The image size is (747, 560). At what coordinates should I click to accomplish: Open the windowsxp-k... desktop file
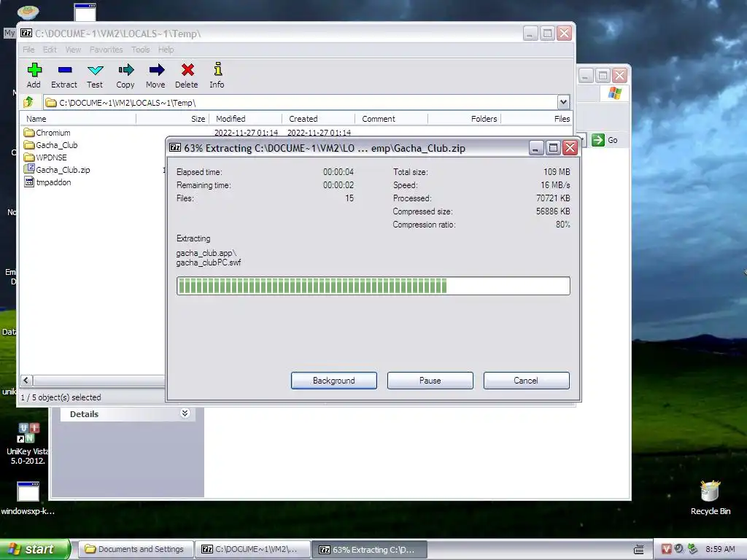tap(28, 499)
